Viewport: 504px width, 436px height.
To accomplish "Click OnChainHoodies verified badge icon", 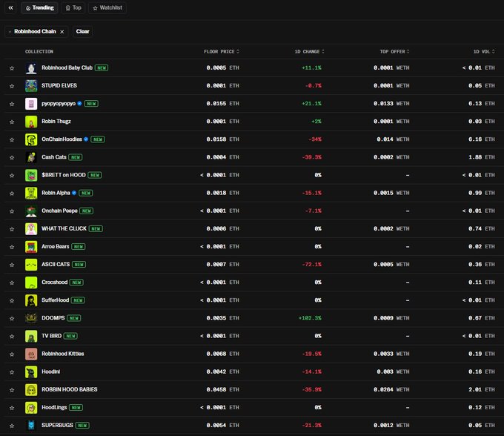I will coord(86,139).
